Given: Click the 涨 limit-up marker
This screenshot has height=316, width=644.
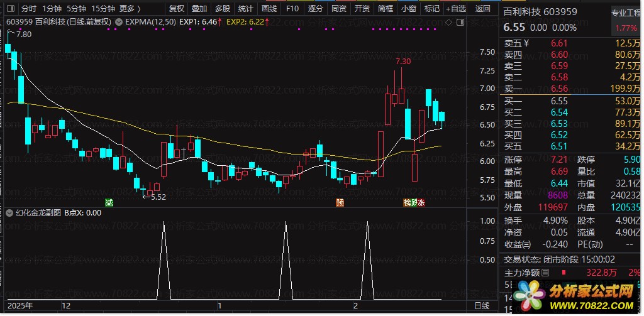Looking at the screenshot, I should 421,202.
